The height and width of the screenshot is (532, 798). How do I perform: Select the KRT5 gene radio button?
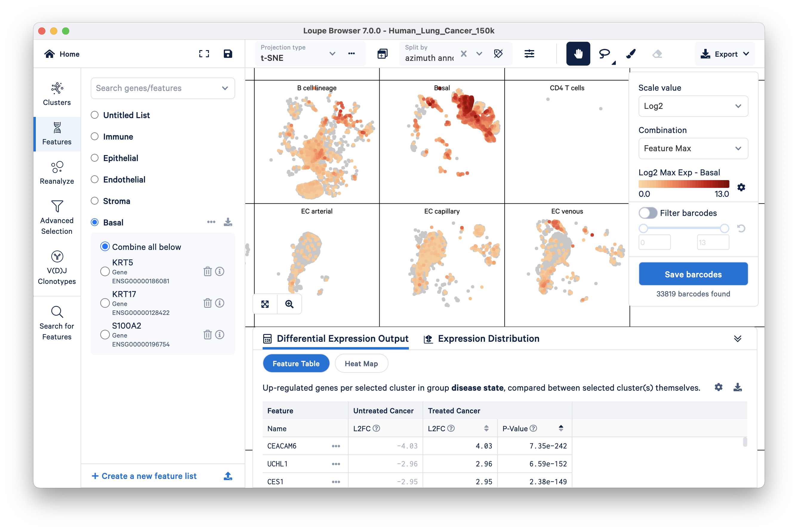click(105, 271)
